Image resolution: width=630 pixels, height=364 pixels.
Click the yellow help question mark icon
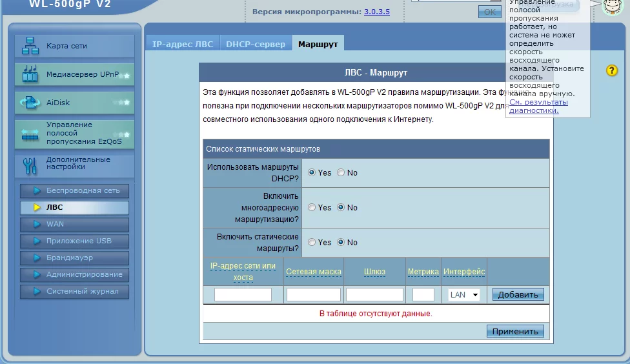pos(612,70)
